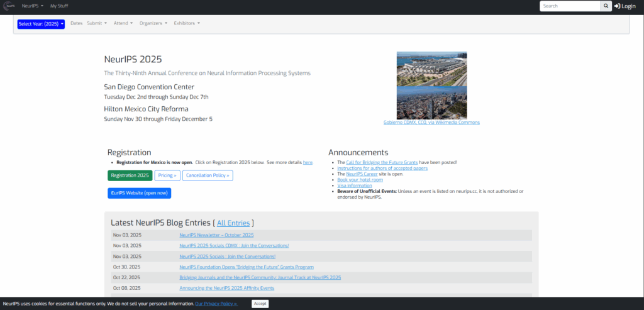Click the search magnifier icon
Image resolution: width=644 pixels, height=310 pixels.
[606, 6]
